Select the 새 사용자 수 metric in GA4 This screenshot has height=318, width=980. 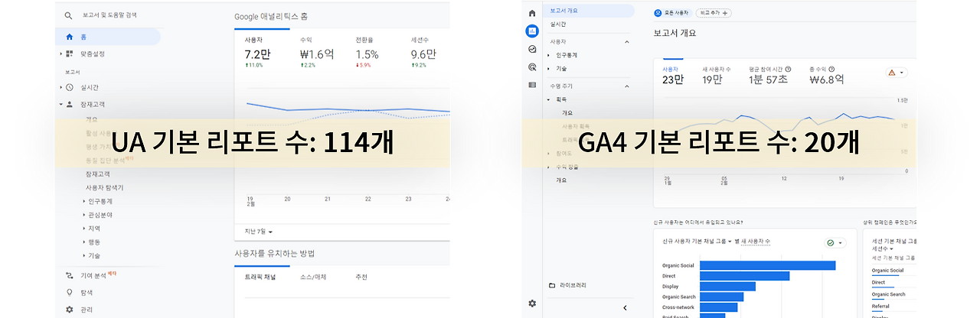click(717, 75)
